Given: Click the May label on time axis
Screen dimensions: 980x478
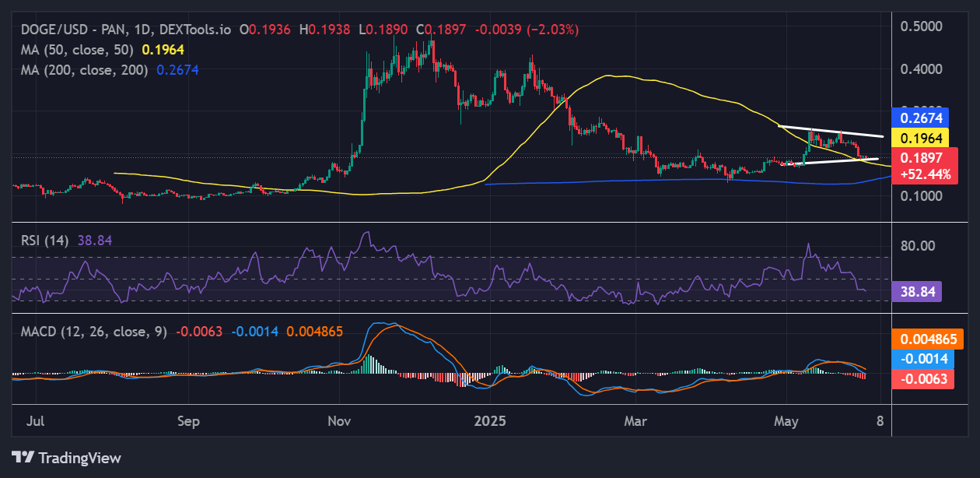Looking at the screenshot, I should (x=787, y=421).
